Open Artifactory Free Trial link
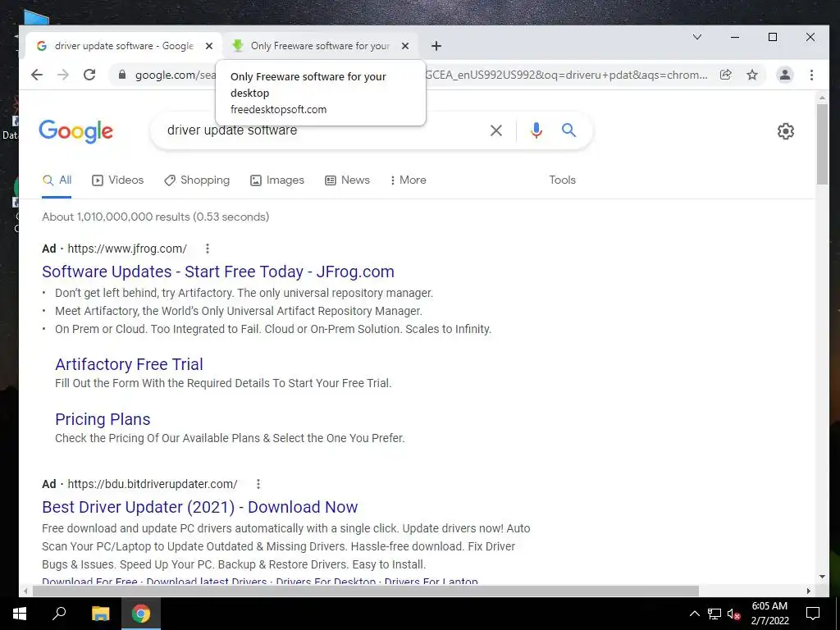 pos(129,364)
